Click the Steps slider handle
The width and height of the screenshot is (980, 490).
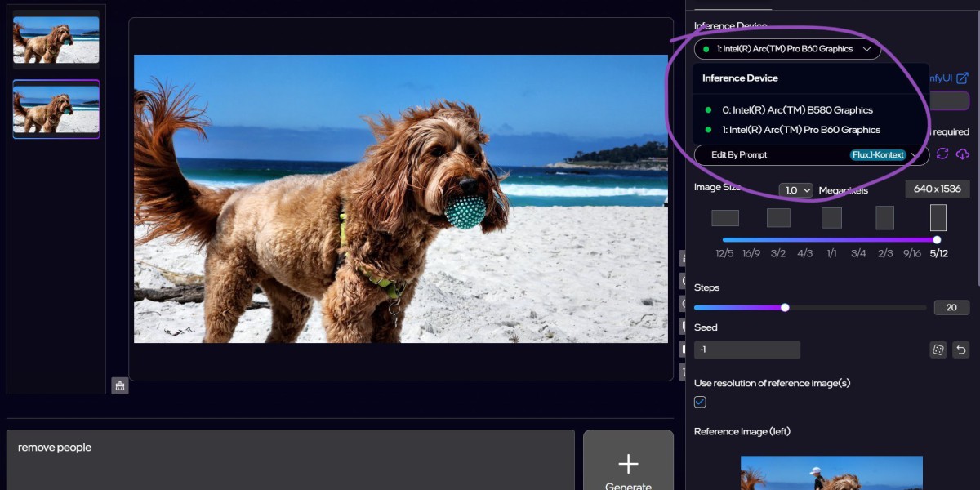pos(785,308)
